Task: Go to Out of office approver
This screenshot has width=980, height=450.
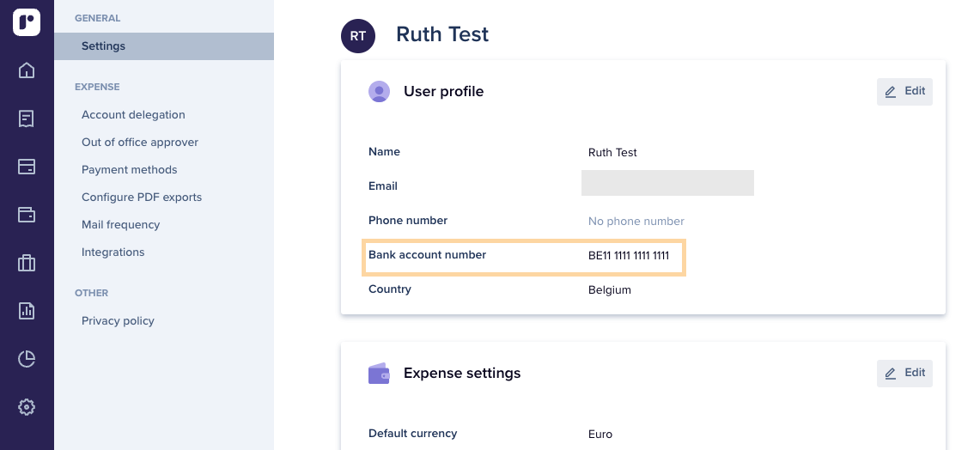Action: (x=140, y=143)
